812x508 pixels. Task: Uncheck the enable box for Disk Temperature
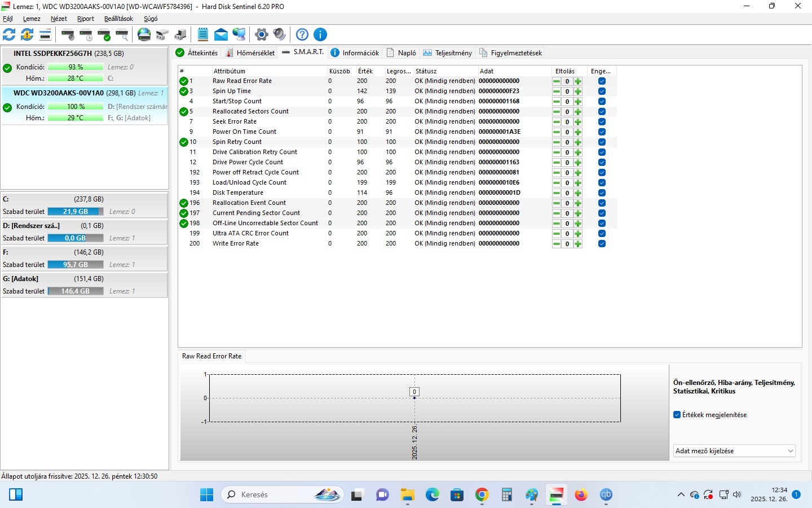point(602,193)
